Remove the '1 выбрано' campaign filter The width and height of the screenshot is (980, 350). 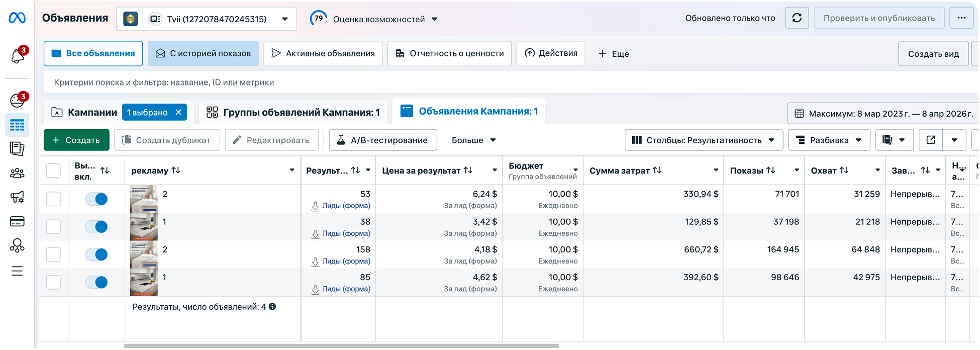(178, 112)
